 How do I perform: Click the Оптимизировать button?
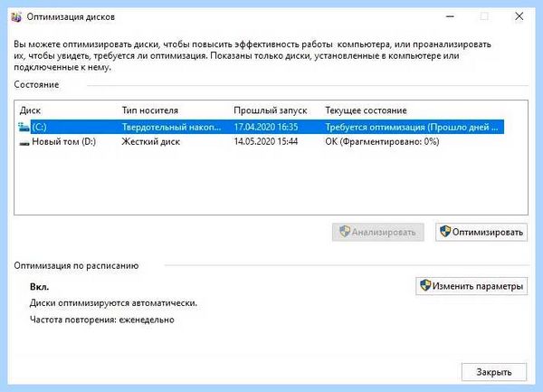click(481, 232)
